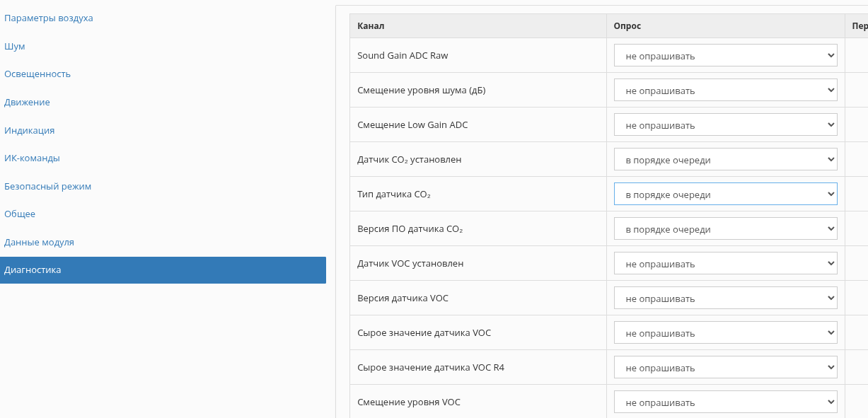
Task: Expand polling dropdown for Версия ПО датчика CO₂
Action: click(x=725, y=229)
